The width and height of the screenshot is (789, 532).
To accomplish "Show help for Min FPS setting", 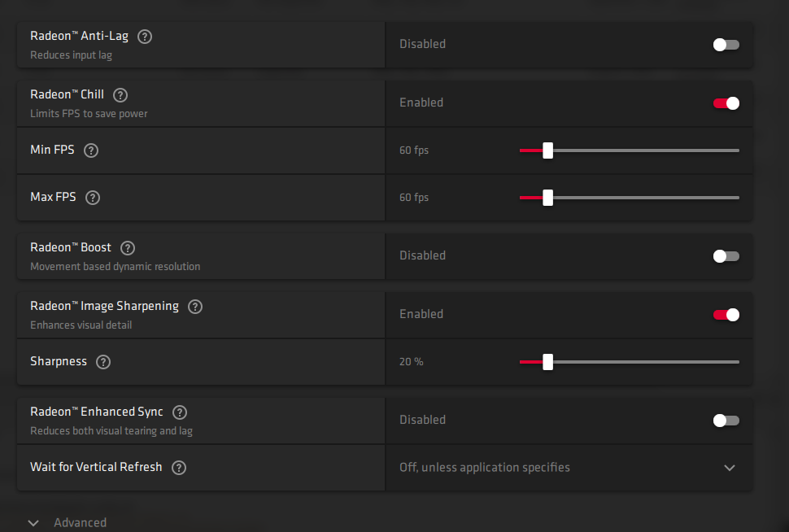I will (91, 150).
